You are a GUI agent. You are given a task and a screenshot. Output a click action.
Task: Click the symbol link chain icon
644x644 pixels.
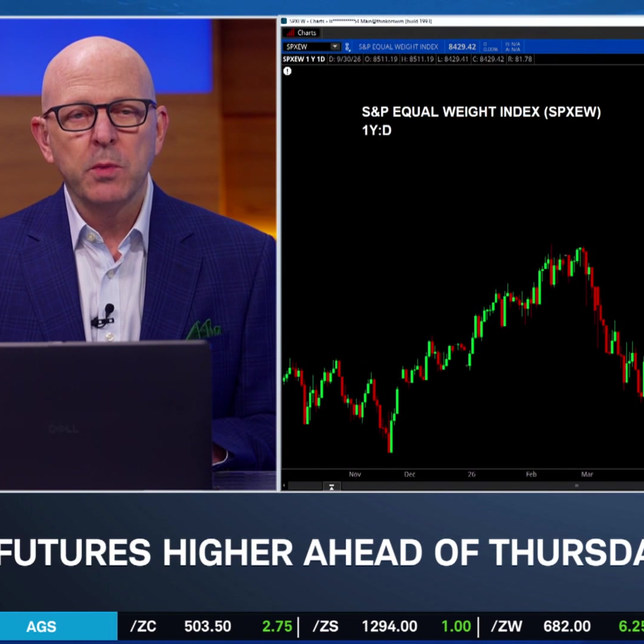347,47
